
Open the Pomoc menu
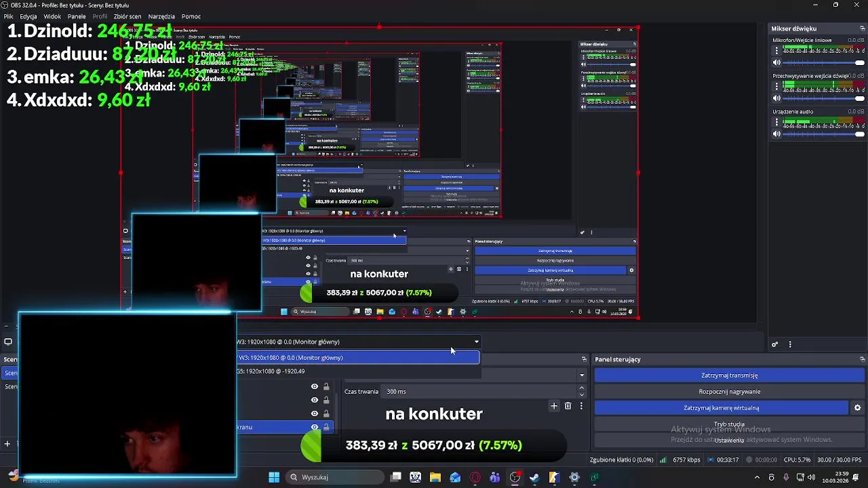191,16
